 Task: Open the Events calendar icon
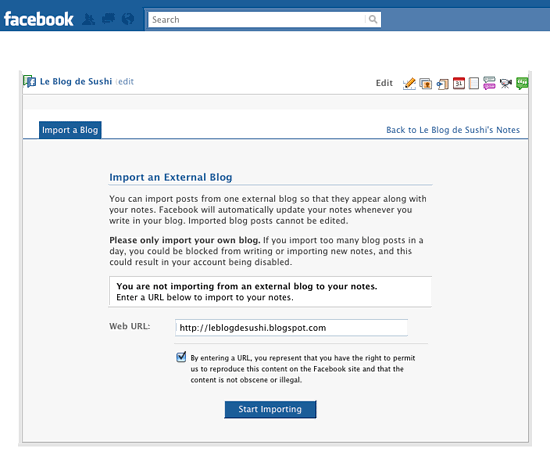pos(458,83)
